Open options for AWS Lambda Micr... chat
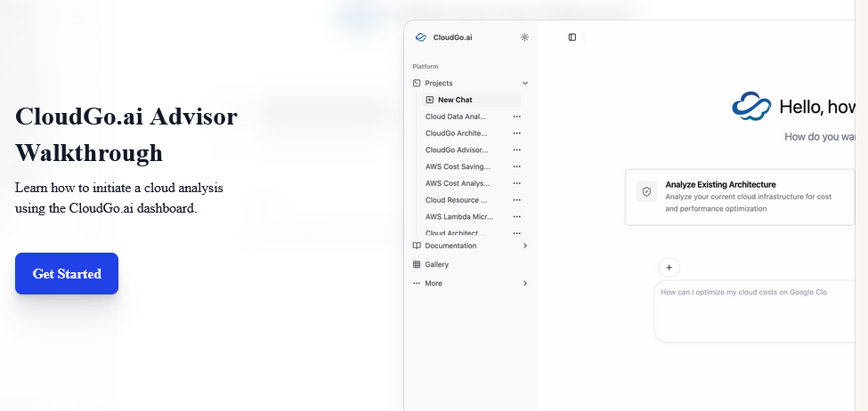Image resolution: width=868 pixels, height=411 pixels. (517, 217)
